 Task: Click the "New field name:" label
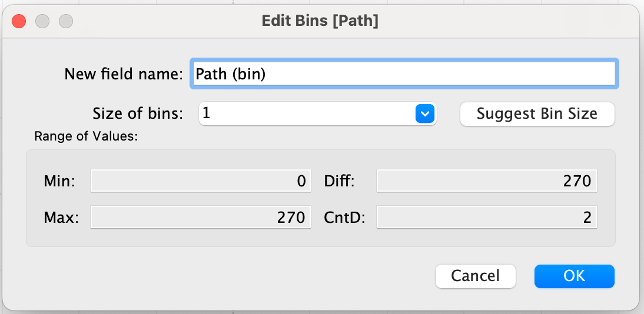coord(124,74)
